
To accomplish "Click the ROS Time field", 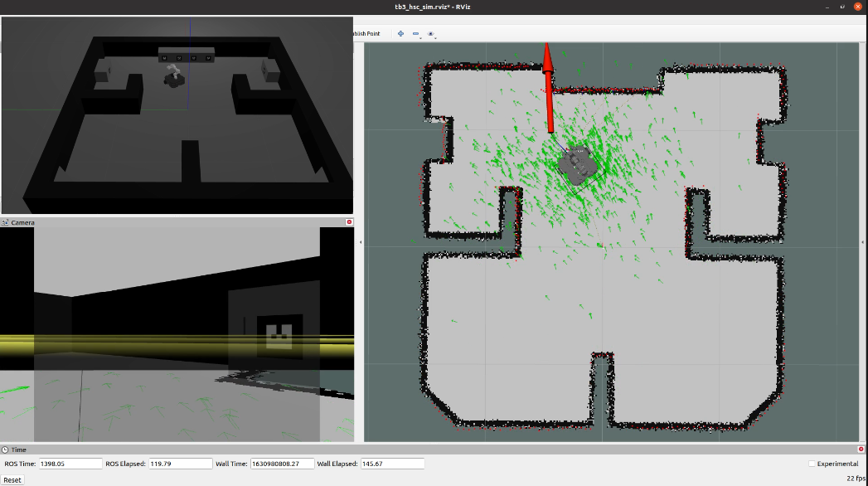I will tap(70, 464).
